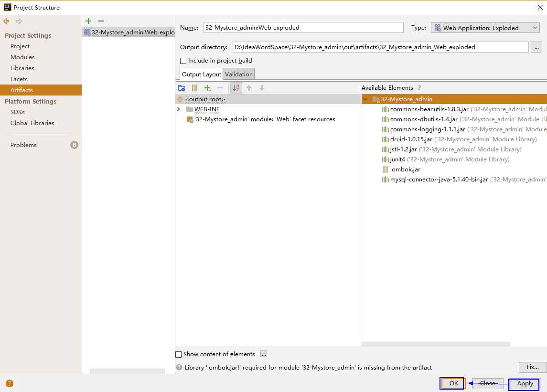Image resolution: width=547 pixels, height=392 pixels.
Task: Click the add copy of element plus icon
Action: (x=207, y=88)
